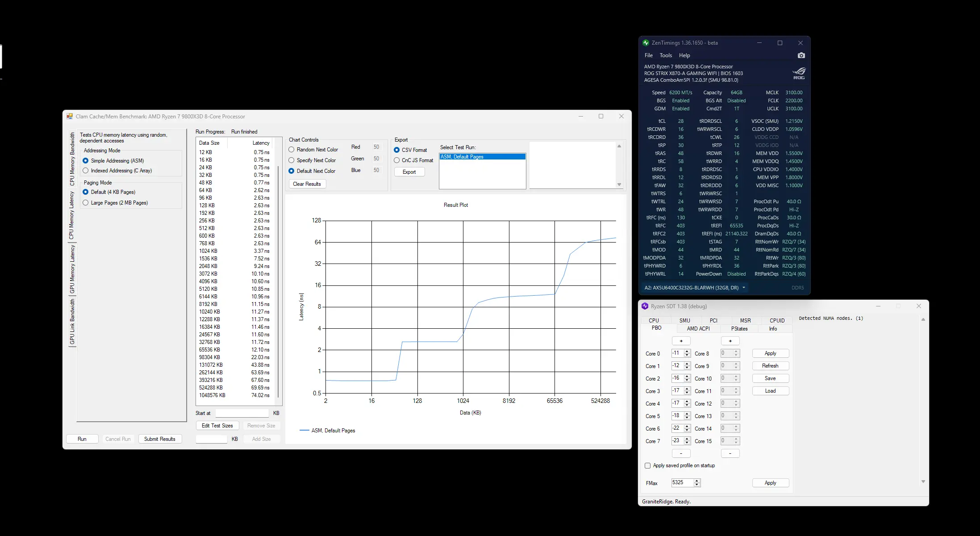Increase Core 2 offset with up arrow
Screen dimensions: 980x536
pos(687,377)
